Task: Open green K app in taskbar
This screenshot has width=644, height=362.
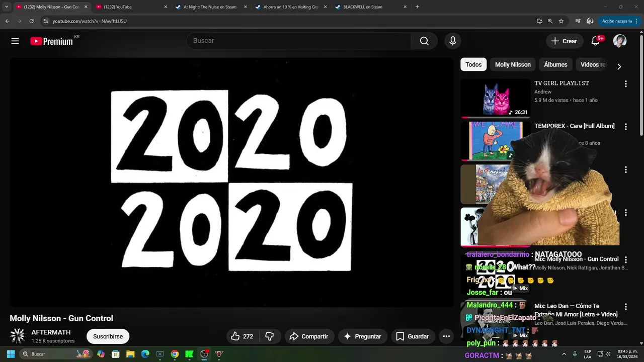Action: [x=189, y=354]
